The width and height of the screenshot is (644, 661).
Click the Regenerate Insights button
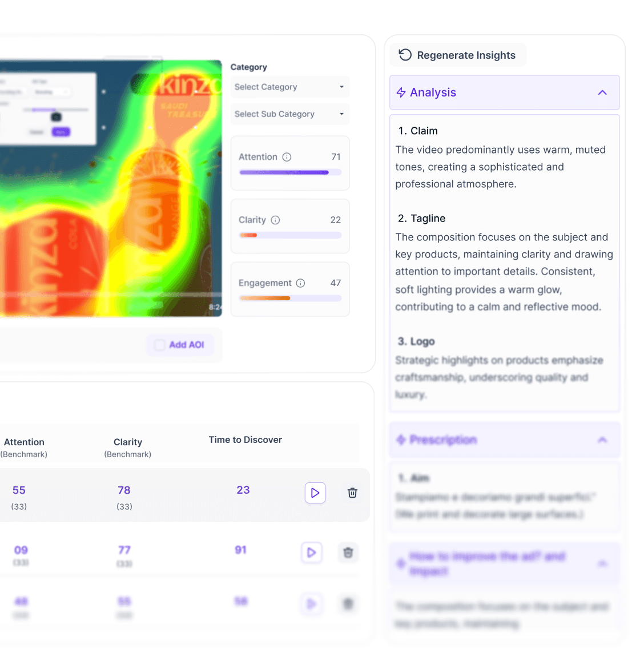(x=458, y=55)
